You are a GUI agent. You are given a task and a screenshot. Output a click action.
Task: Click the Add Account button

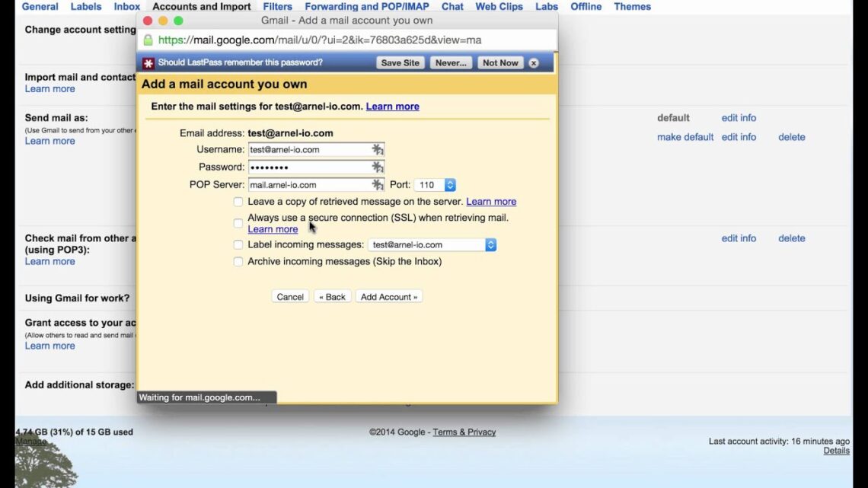pos(389,296)
